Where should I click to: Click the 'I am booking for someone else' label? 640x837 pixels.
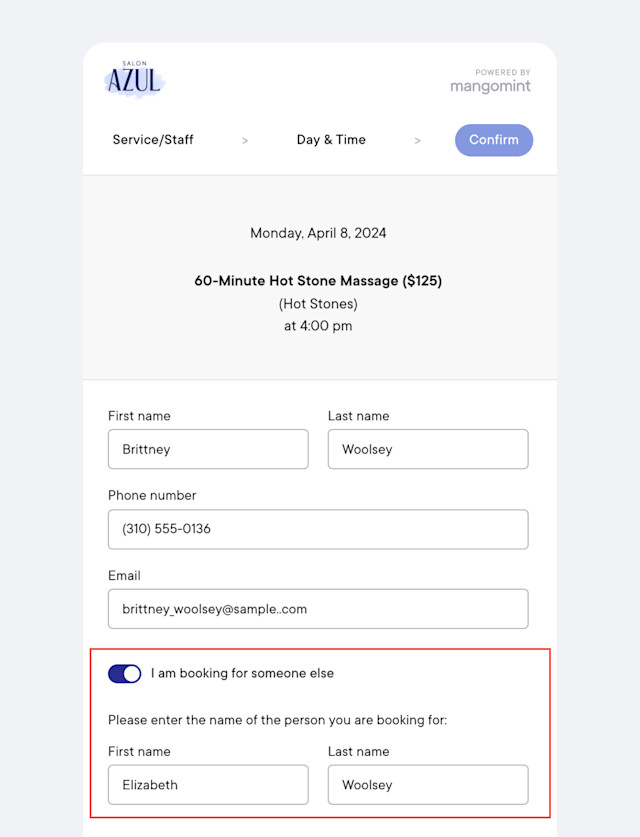(x=242, y=673)
